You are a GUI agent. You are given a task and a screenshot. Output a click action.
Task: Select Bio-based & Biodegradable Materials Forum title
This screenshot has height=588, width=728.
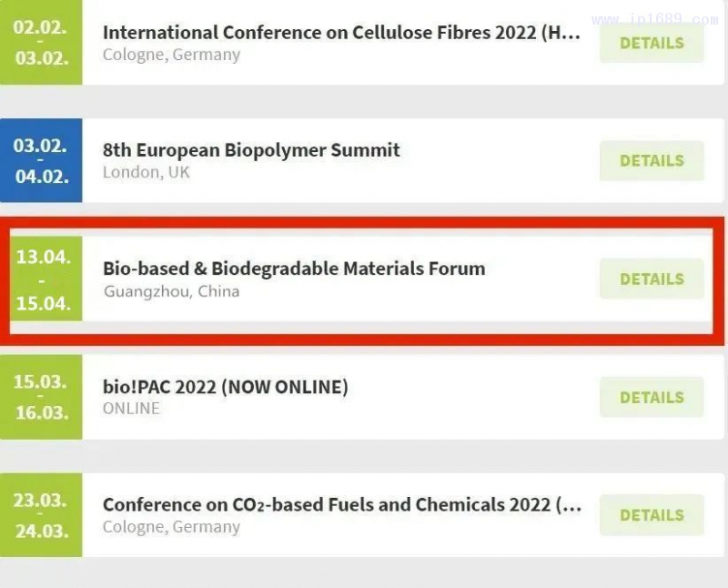coord(294,269)
